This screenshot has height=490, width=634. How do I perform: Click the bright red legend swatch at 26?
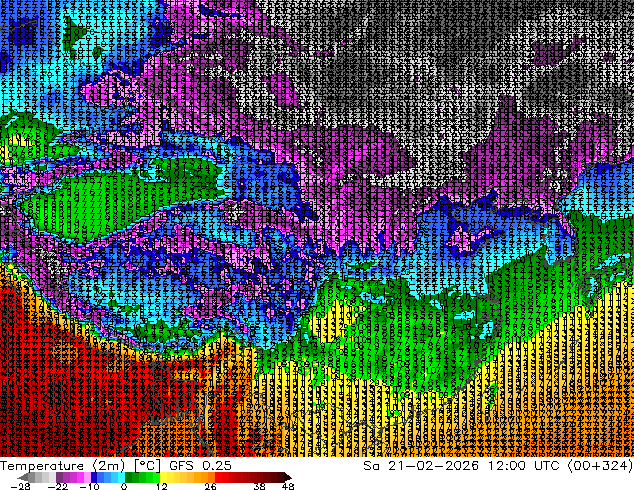(218, 477)
